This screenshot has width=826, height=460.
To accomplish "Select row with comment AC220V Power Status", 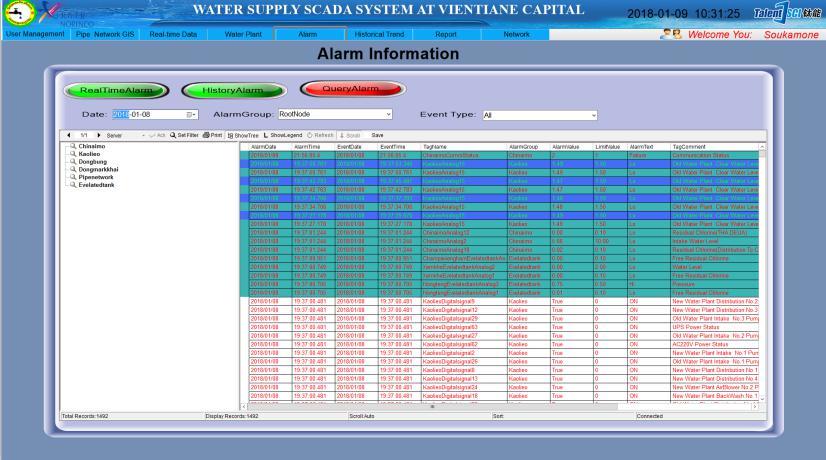I will point(499,344).
